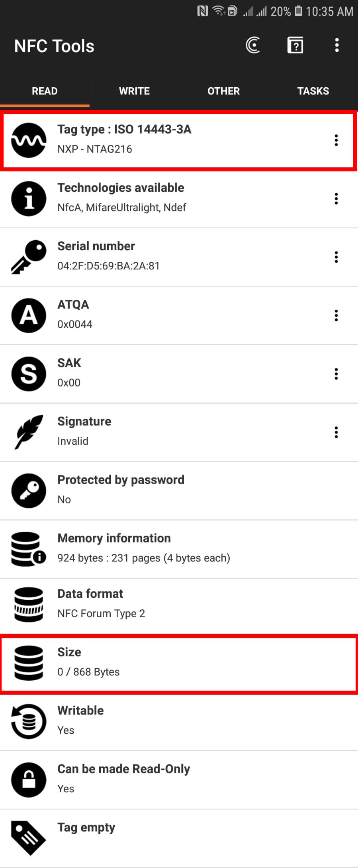Open the app overflow menu in header
The image size is (358, 868).
click(x=337, y=45)
